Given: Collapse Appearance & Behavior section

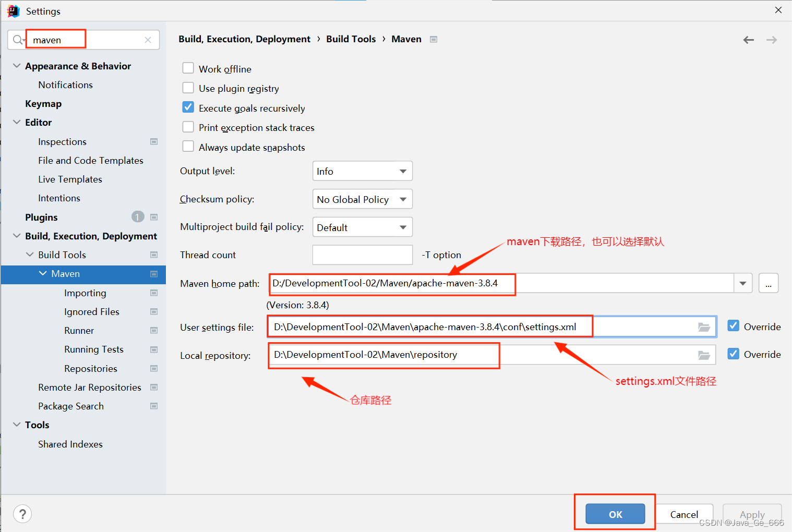Looking at the screenshot, I should pos(17,66).
